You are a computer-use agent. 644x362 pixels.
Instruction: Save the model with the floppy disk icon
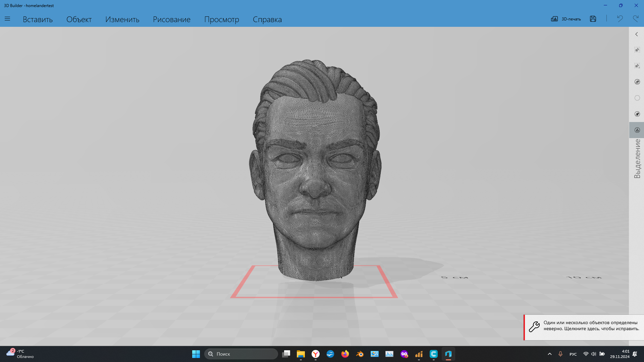593,19
